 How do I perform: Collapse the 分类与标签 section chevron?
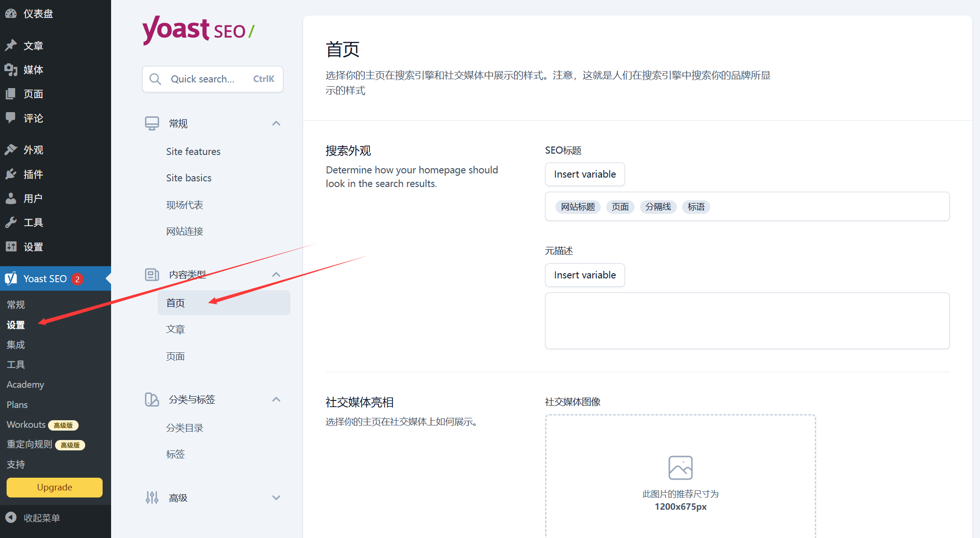tap(276, 399)
